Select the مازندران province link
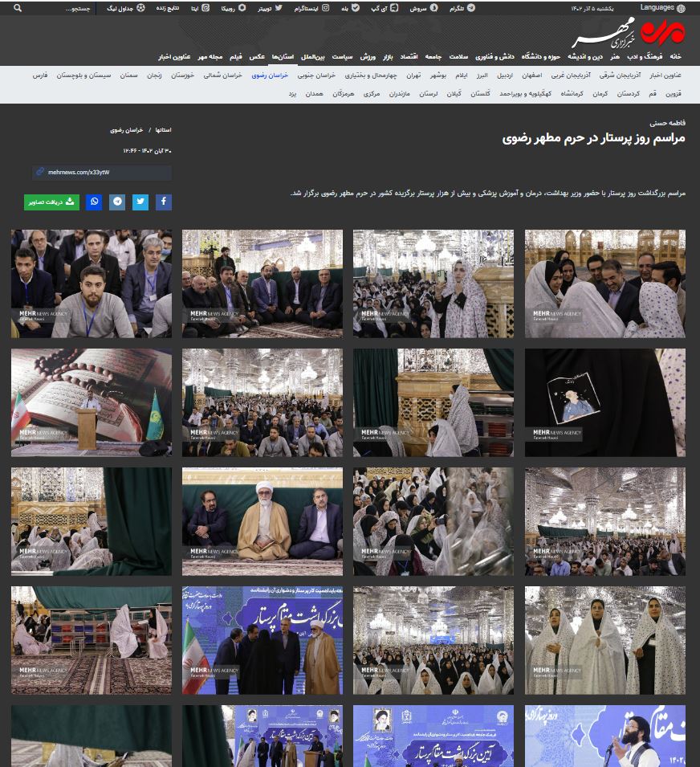700x767 pixels. [x=400, y=93]
